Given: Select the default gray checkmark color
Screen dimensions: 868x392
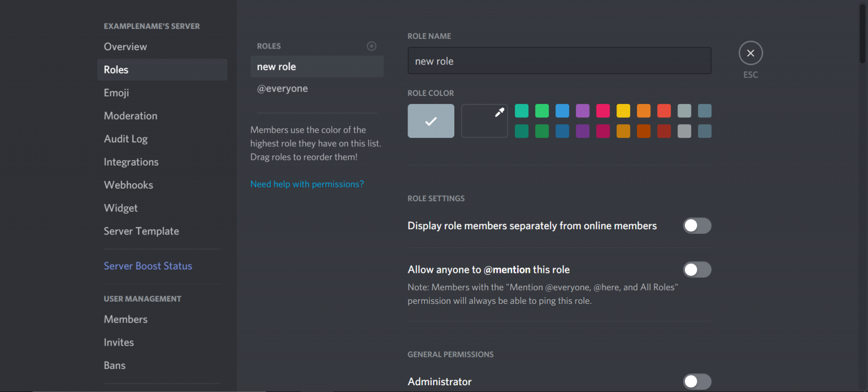Looking at the screenshot, I should point(431,121).
